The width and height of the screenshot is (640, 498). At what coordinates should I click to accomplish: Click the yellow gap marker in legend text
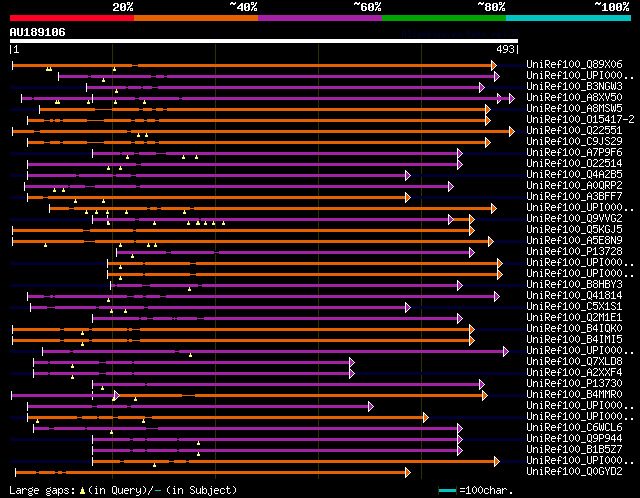(82, 491)
